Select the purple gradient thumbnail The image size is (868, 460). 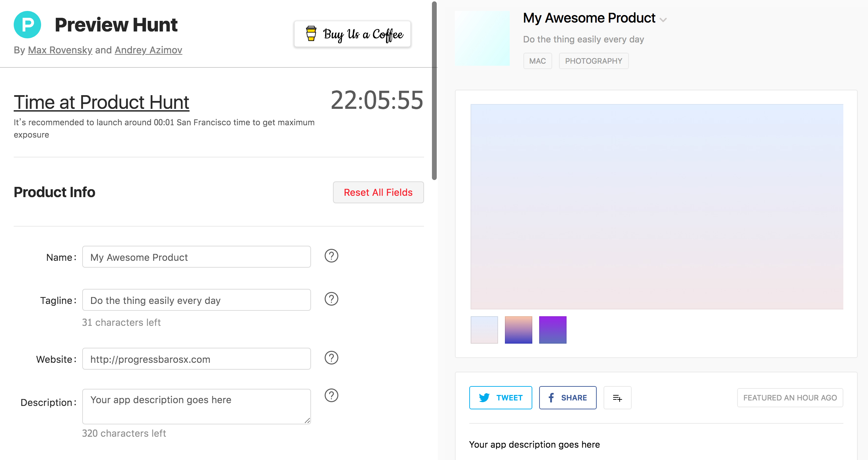553,330
